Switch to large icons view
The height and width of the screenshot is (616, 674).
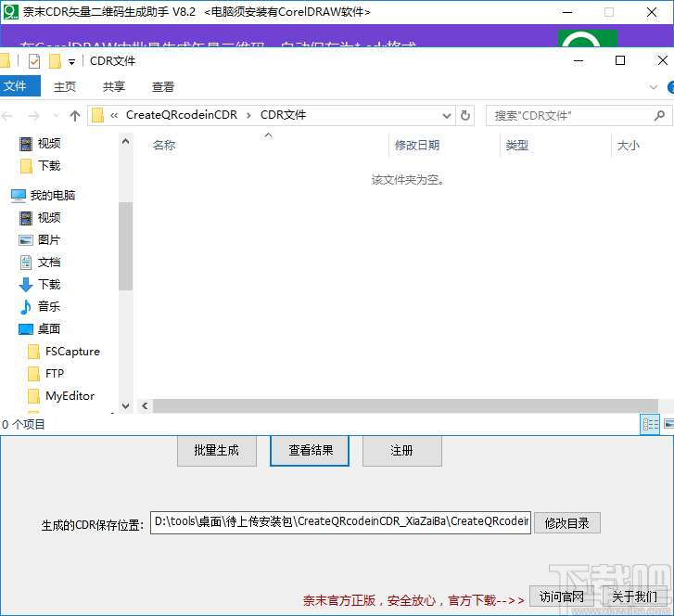pos(668,425)
